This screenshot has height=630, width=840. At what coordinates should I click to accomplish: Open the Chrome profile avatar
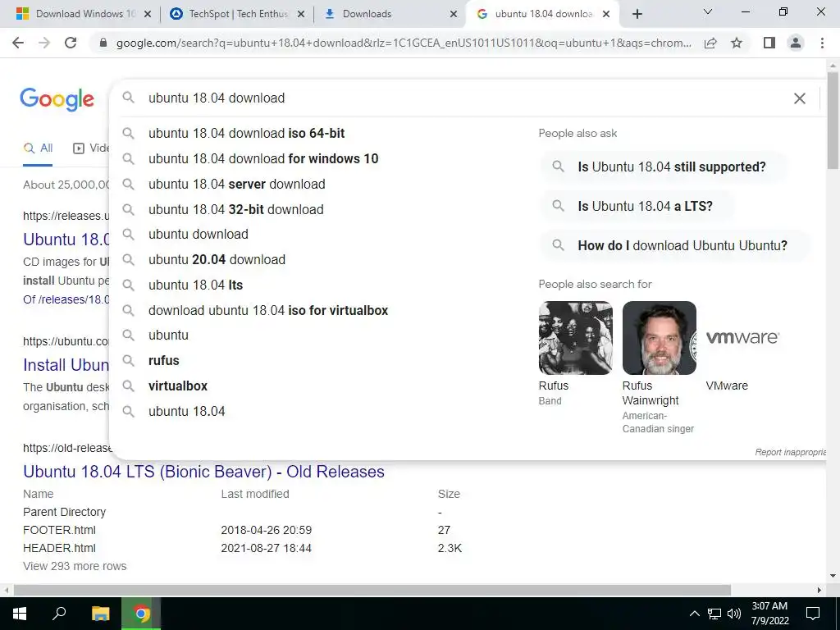click(x=796, y=43)
